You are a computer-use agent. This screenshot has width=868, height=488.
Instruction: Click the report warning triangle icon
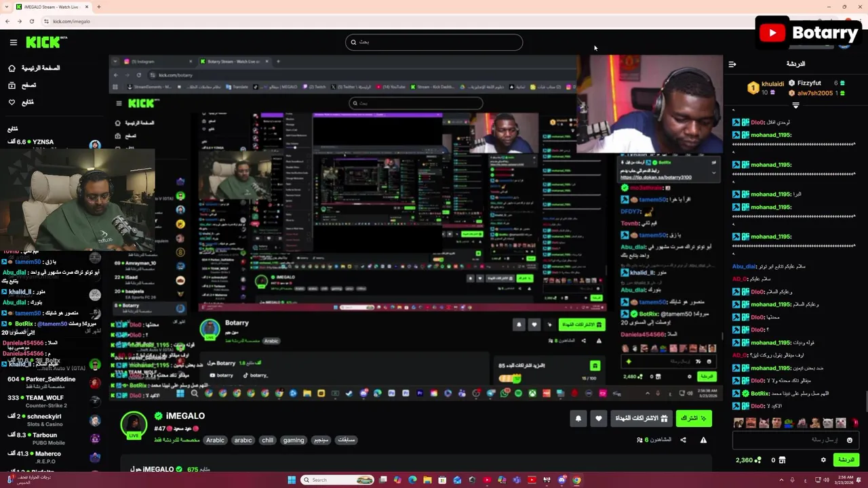click(703, 440)
